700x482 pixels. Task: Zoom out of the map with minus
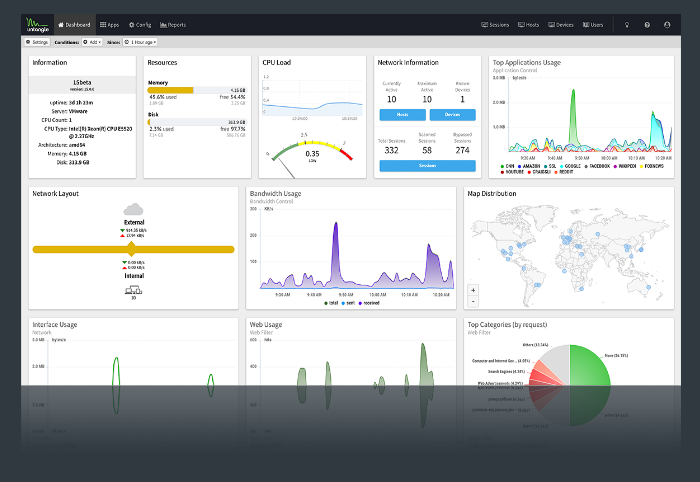473,302
